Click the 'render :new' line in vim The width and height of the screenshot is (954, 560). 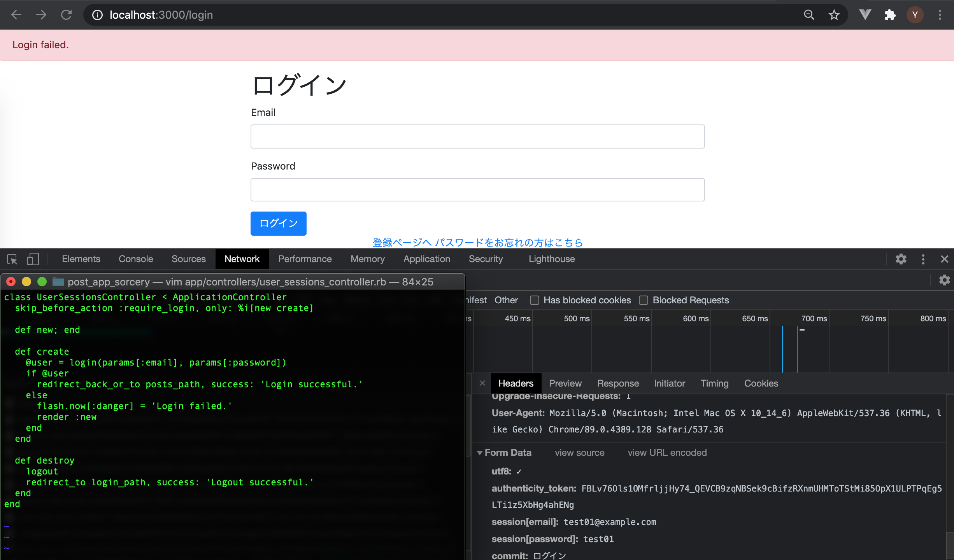[x=67, y=417]
